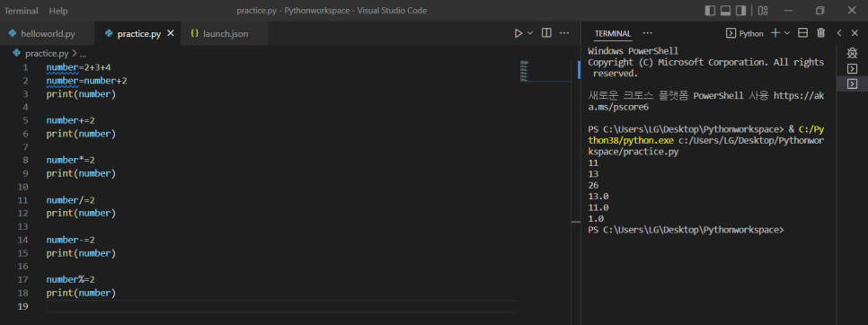Close the practice.py tab

(171, 33)
